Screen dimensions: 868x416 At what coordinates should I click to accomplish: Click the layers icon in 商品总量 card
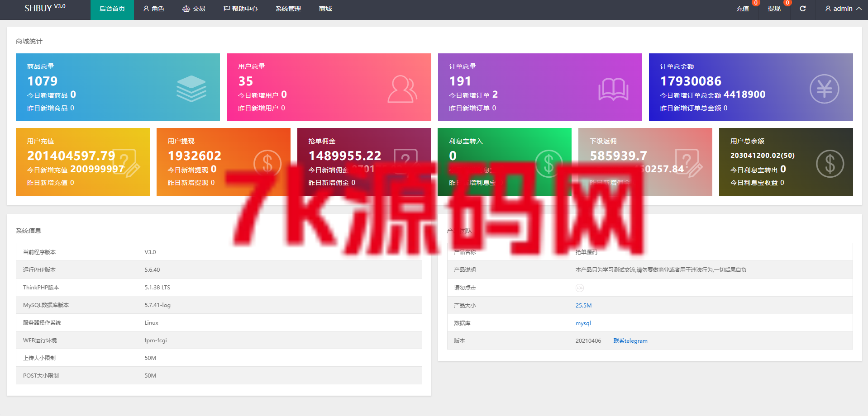pyautogui.click(x=191, y=89)
